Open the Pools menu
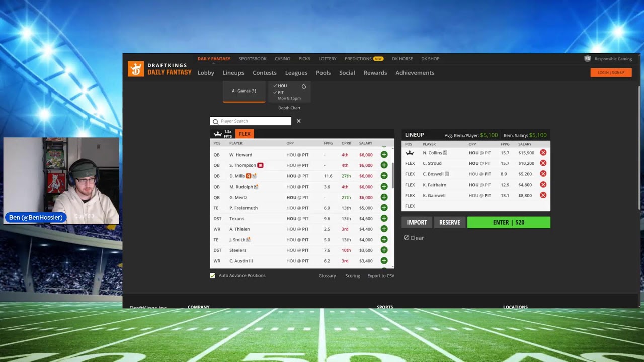This screenshot has width=644, height=362. point(324,73)
